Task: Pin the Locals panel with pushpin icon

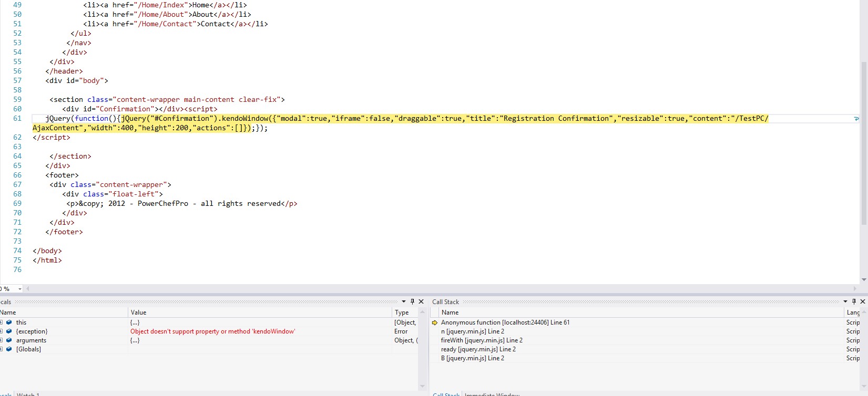Action: [x=412, y=301]
